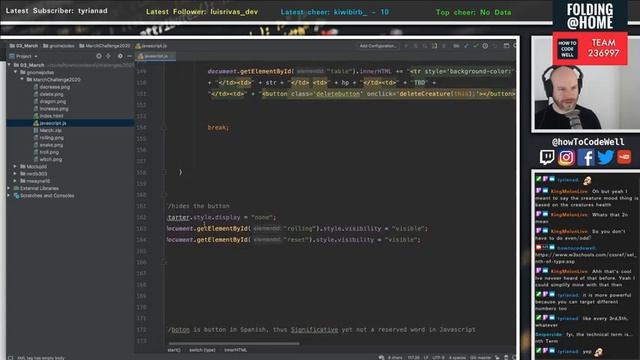Image resolution: width=640 pixels, height=360 pixels.
Task: Open the Twitter bird icon
Action: [x=605, y=157]
